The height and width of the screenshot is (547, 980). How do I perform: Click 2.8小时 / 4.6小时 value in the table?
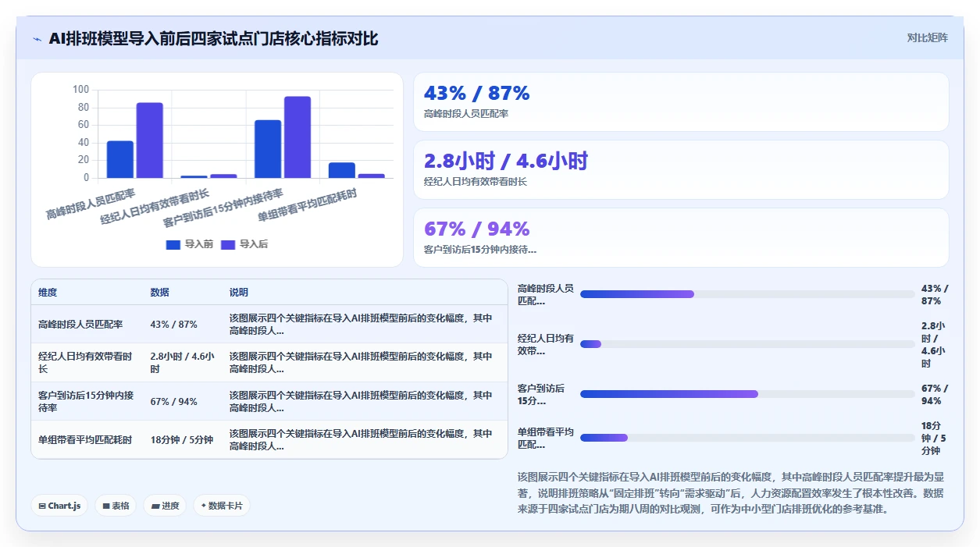click(x=183, y=363)
